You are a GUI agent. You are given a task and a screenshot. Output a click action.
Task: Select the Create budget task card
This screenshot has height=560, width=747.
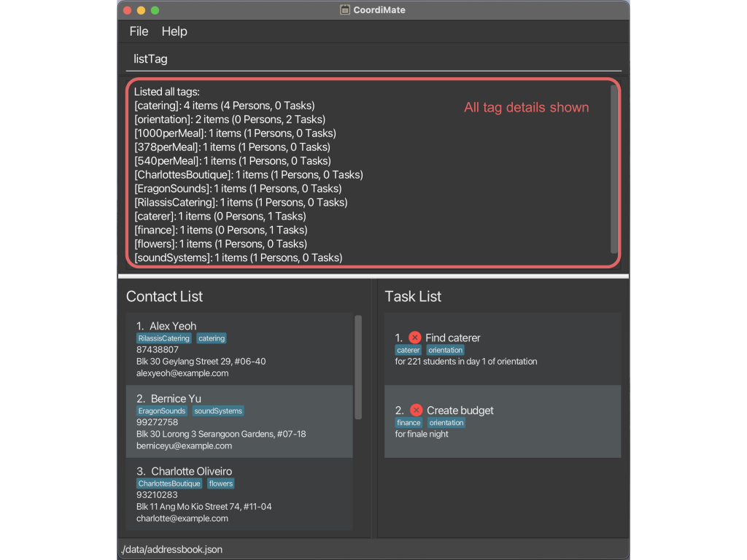click(x=502, y=421)
